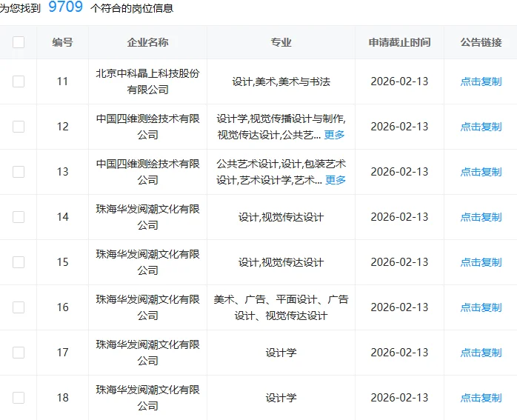This screenshot has height=420, width=517.
Task: Copy announcement link for row 18
Action: tap(481, 398)
